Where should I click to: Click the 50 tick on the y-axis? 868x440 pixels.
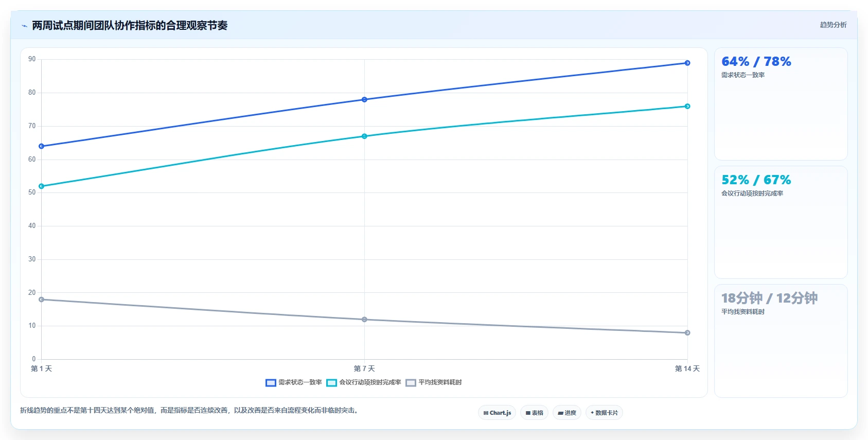point(32,192)
